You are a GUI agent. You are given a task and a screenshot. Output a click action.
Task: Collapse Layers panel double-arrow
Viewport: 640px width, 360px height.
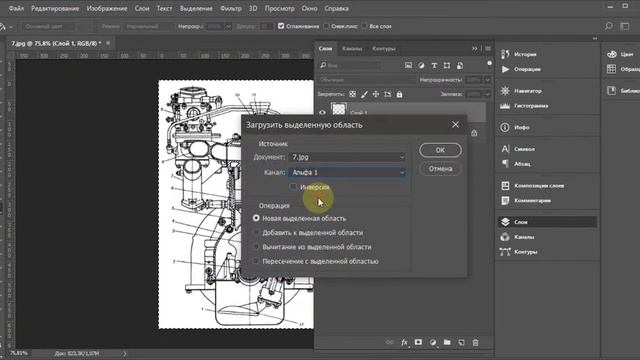tap(474, 49)
